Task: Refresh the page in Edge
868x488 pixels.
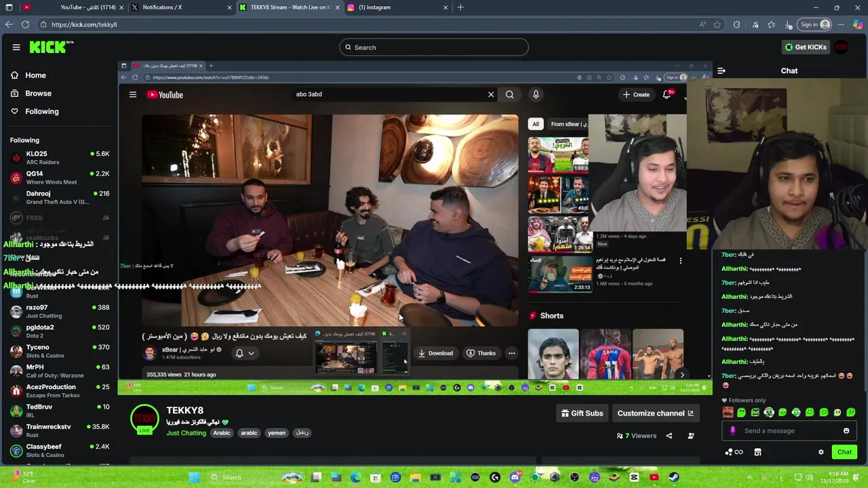Action: click(25, 24)
